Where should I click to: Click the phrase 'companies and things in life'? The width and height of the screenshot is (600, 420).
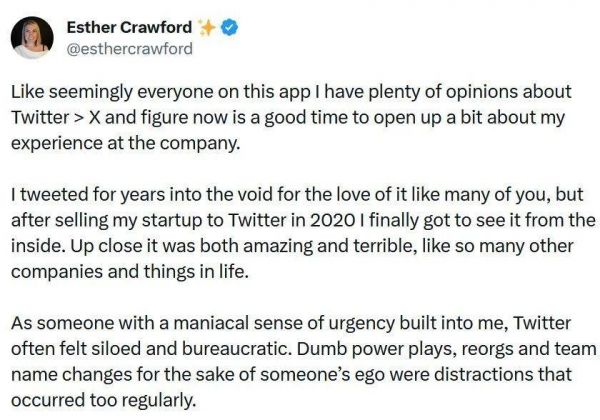(x=130, y=271)
